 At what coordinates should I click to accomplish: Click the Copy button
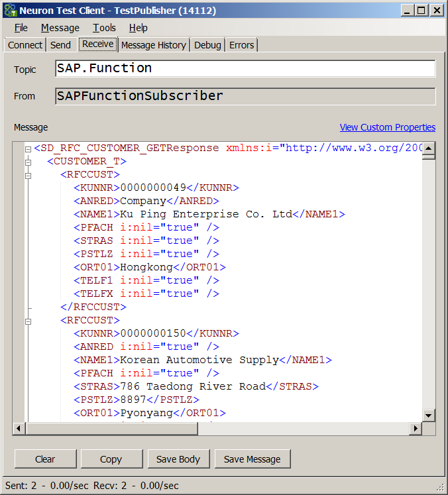click(x=111, y=459)
